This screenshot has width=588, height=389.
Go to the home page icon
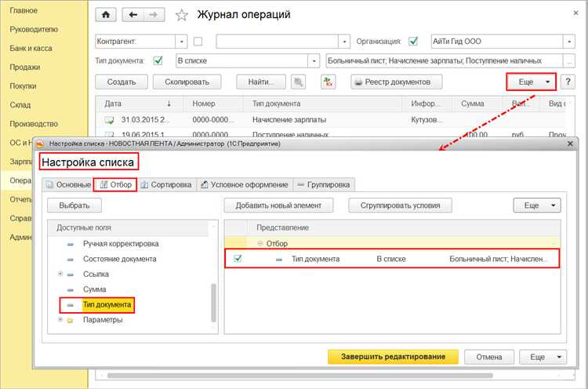click(x=106, y=15)
